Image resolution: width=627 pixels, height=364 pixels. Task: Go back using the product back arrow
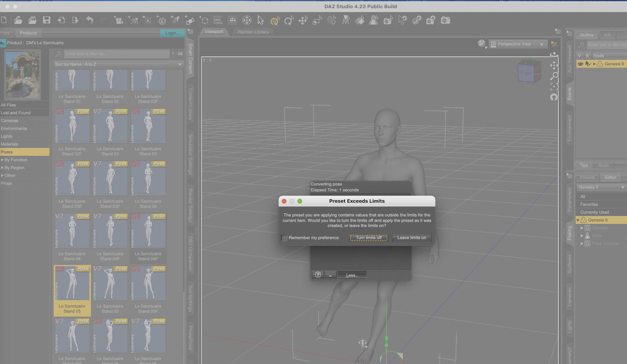pyautogui.click(x=3, y=43)
